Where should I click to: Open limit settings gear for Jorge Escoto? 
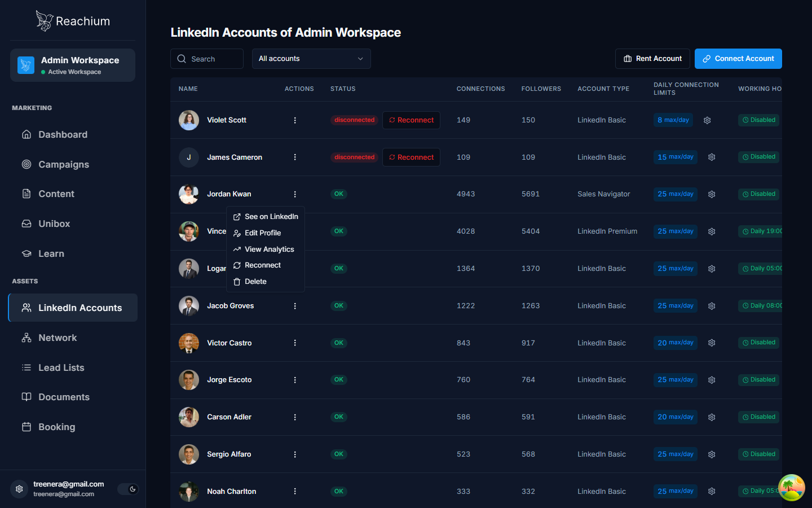712,380
